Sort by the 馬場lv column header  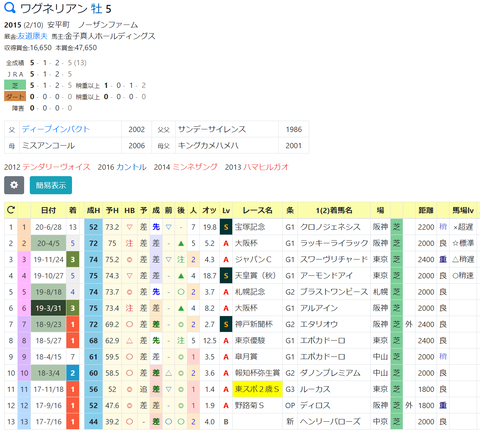[463, 210]
